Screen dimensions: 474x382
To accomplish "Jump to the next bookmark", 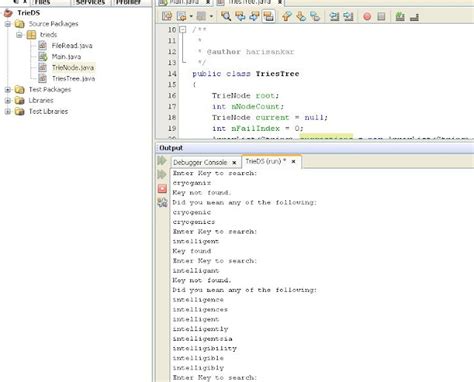I will [301, 16].
